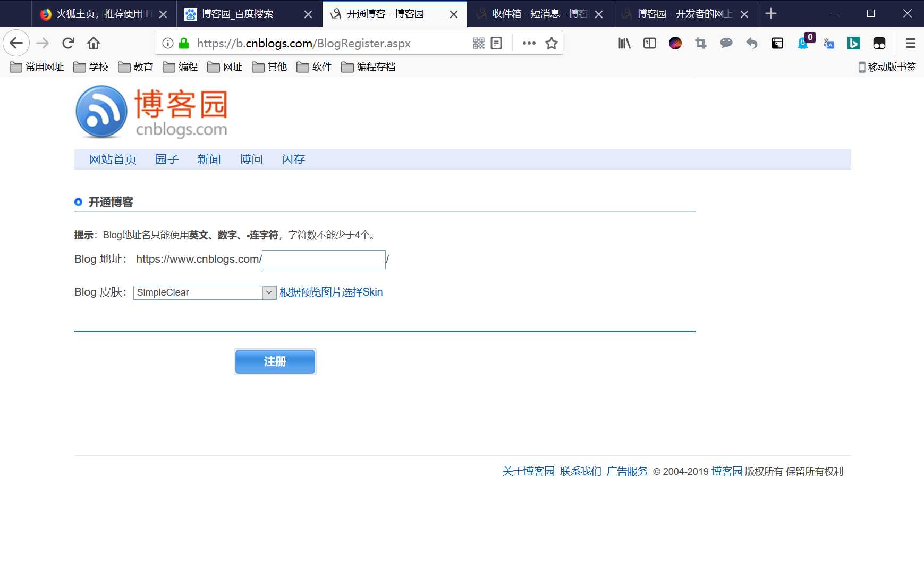
Task: Open the QR code generator icon
Action: pos(479,43)
